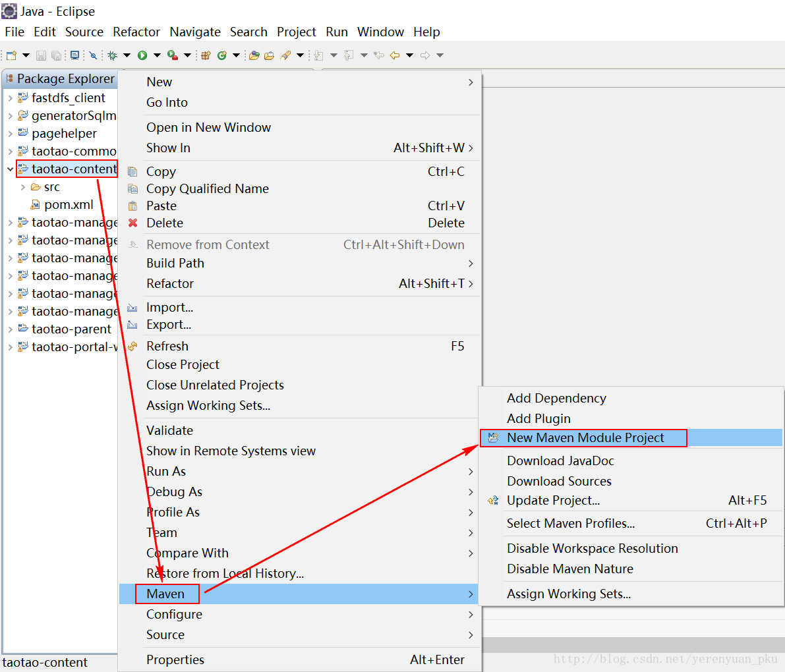
Task: Click the Import icon in context menu
Action: click(132, 308)
